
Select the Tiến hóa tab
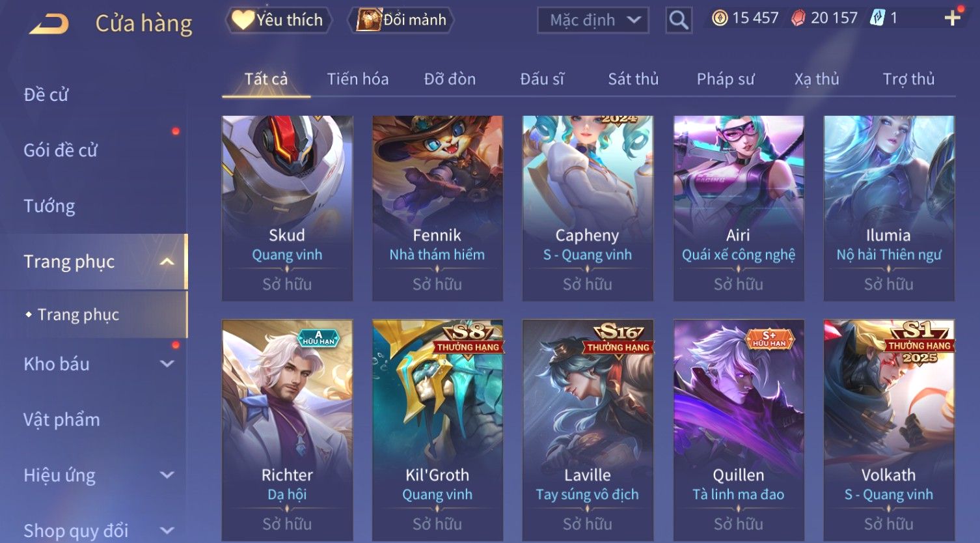[358, 79]
